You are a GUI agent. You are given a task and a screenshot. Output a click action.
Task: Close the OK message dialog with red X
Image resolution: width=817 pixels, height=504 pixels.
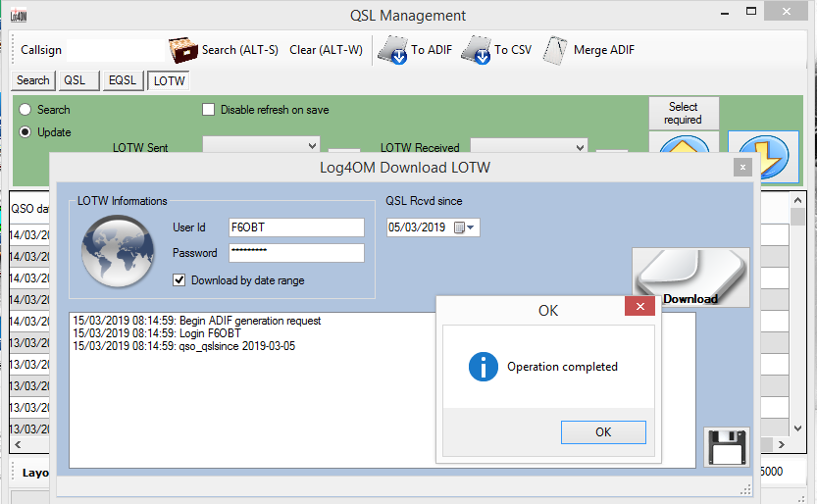pyautogui.click(x=640, y=306)
